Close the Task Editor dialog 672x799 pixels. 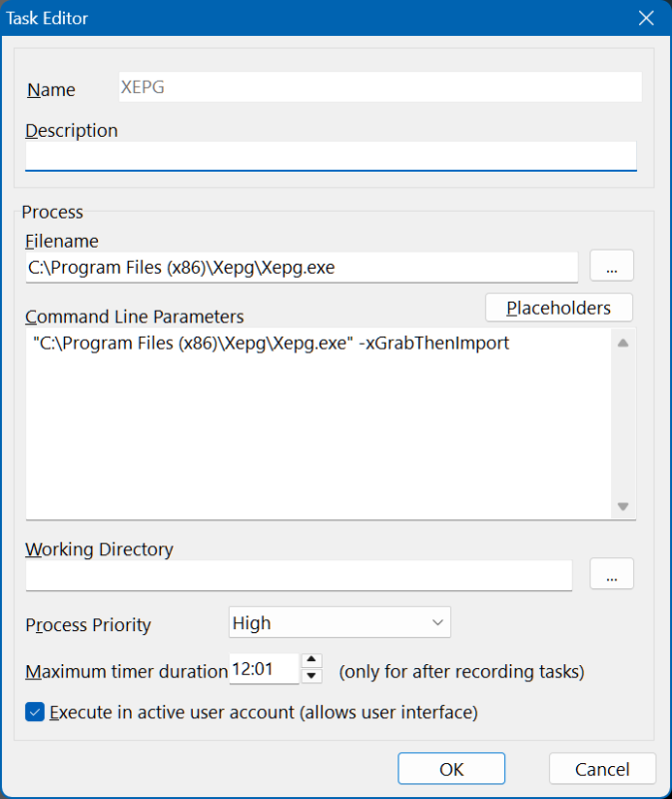tap(646, 18)
